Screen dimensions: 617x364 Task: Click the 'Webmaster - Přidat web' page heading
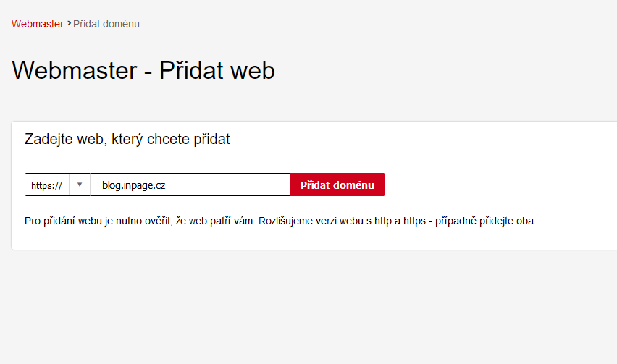click(x=143, y=70)
